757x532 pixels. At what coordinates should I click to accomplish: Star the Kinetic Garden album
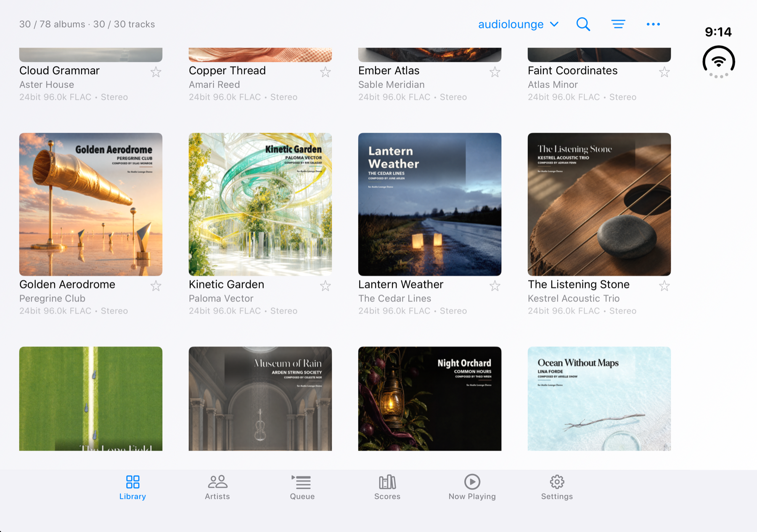coord(326,286)
